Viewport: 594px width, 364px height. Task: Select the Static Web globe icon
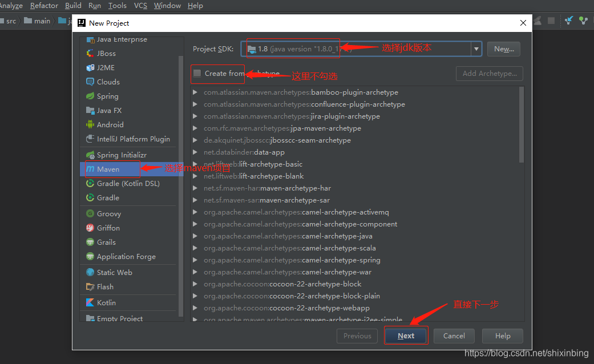coord(90,272)
